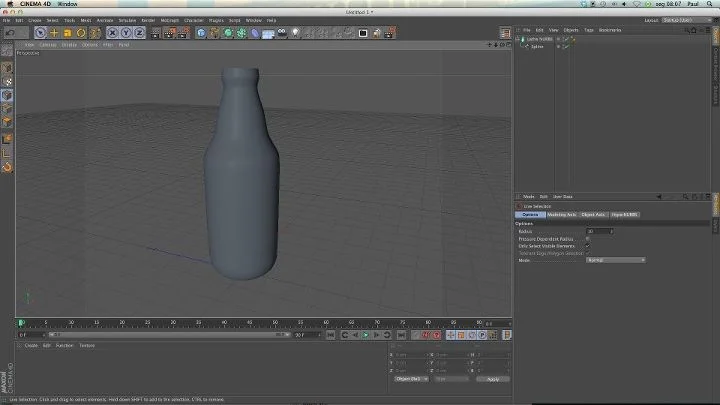This screenshot has height=405, width=720.
Task: Open the Create menu
Action: (x=34, y=21)
